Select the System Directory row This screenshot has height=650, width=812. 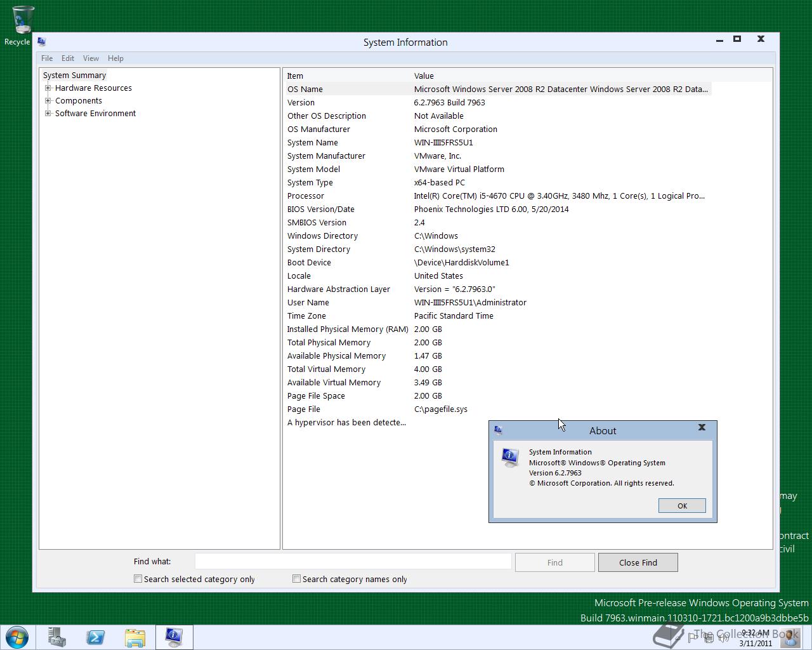click(x=498, y=249)
